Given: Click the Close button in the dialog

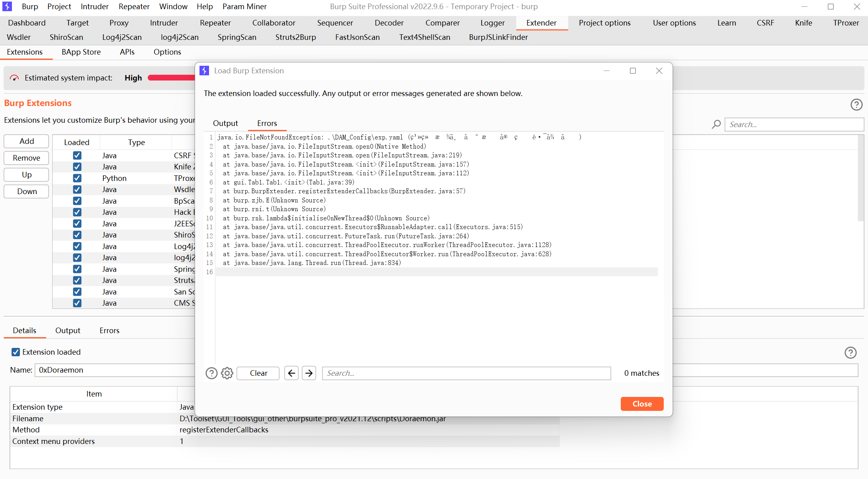Looking at the screenshot, I should pos(642,404).
